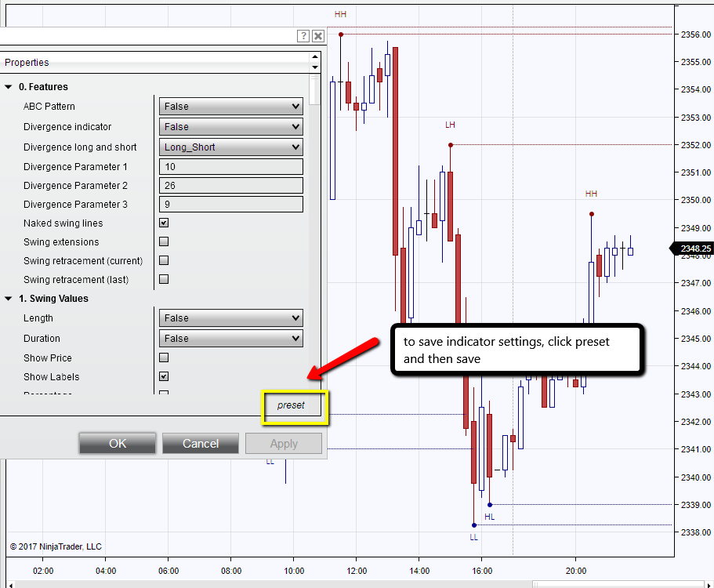Click the 20:00 time axis label

575,571
